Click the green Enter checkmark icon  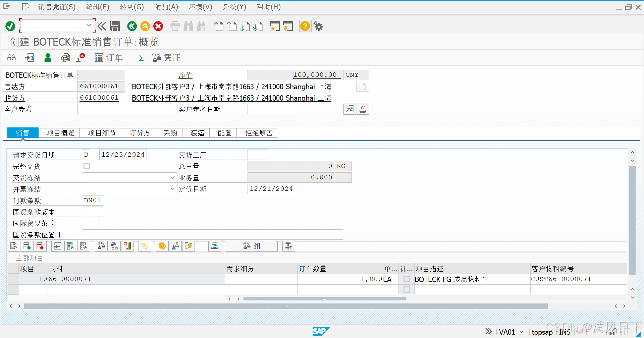pyautogui.click(x=10, y=26)
